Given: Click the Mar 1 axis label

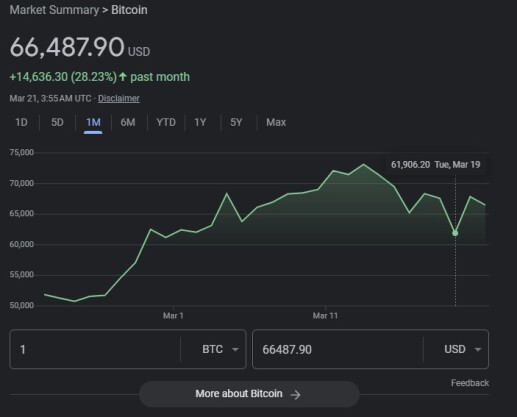Looking at the screenshot, I should click(x=173, y=316).
